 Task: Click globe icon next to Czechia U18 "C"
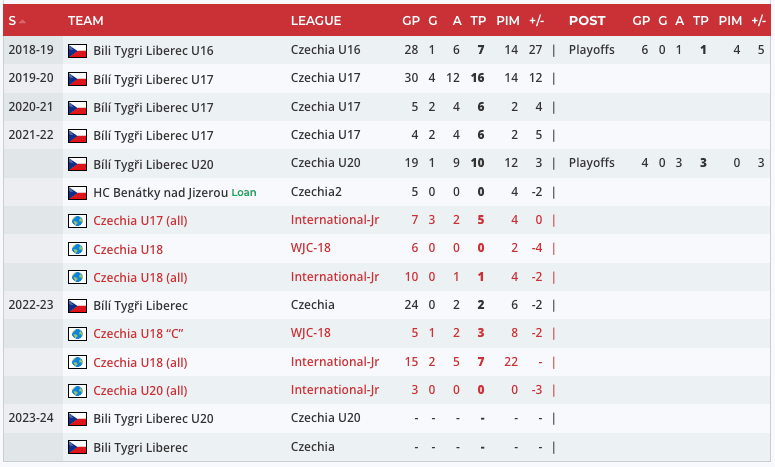tap(77, 334)
